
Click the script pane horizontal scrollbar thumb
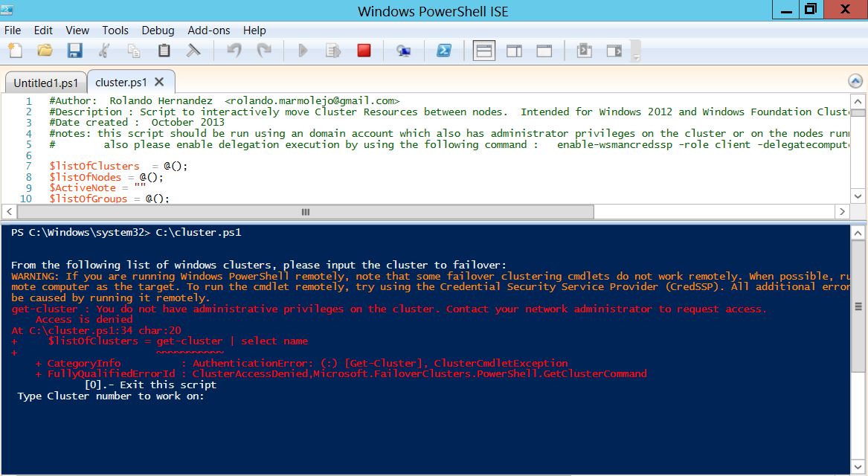coord(306,211)
